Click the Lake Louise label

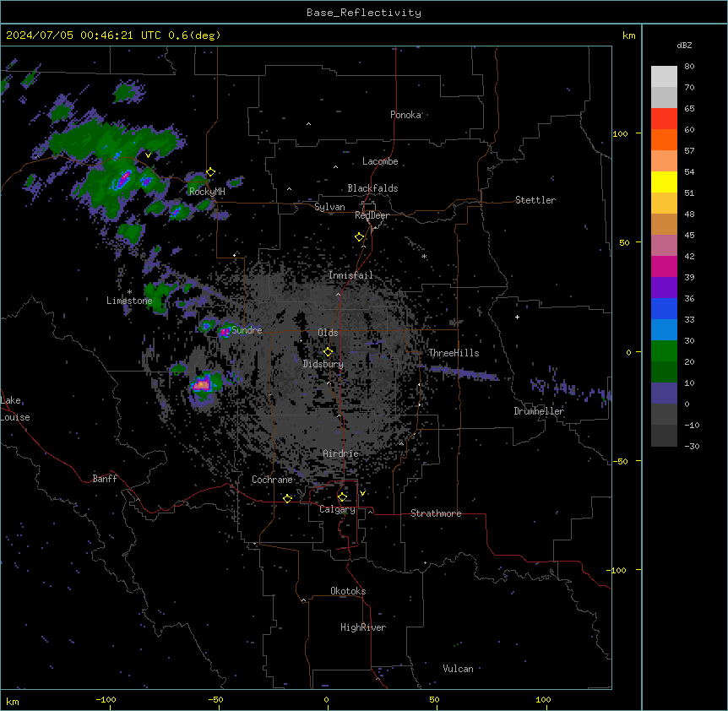(15, 409)
